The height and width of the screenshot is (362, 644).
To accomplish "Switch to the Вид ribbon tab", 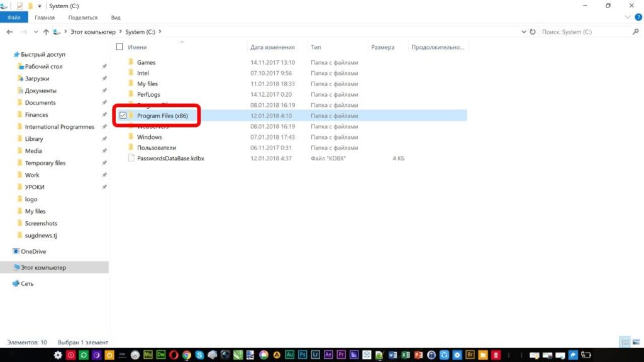I will [x=116, y=18].
